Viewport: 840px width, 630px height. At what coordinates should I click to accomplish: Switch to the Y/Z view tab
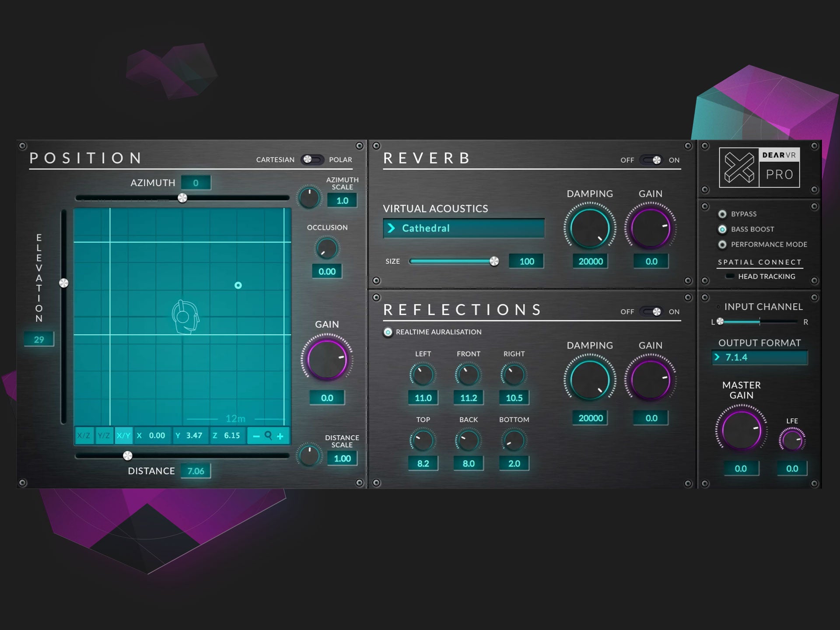tap(104, 436)
